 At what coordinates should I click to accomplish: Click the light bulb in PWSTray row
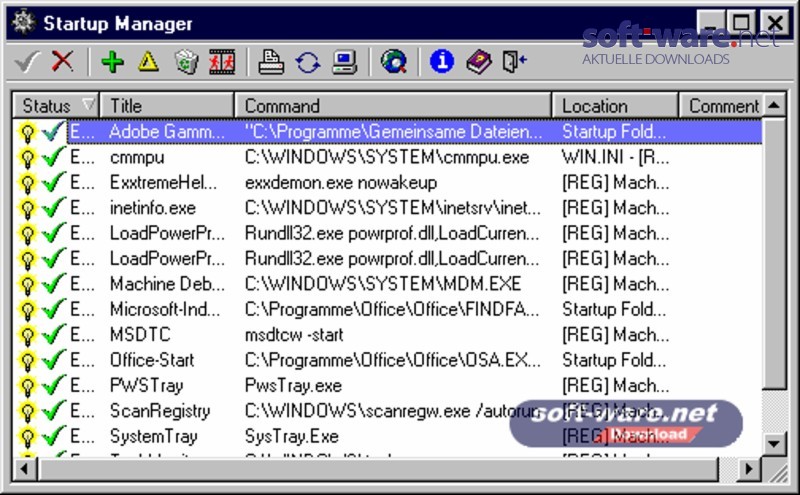pyautogui.click(x=27, y=386)
